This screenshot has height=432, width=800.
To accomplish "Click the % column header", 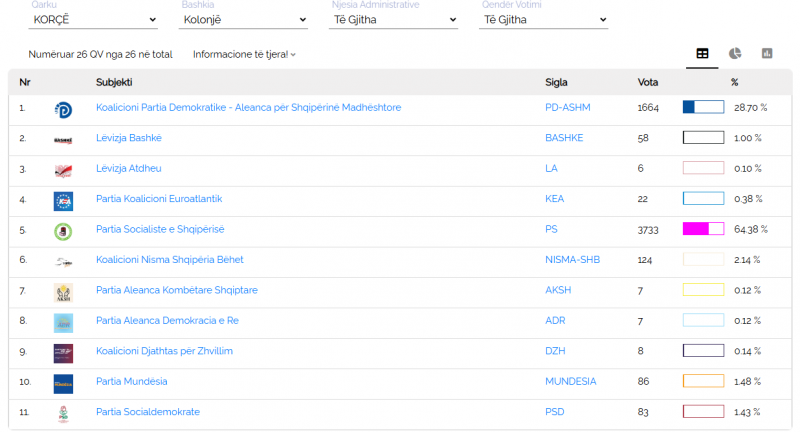I will click(734, 82).
